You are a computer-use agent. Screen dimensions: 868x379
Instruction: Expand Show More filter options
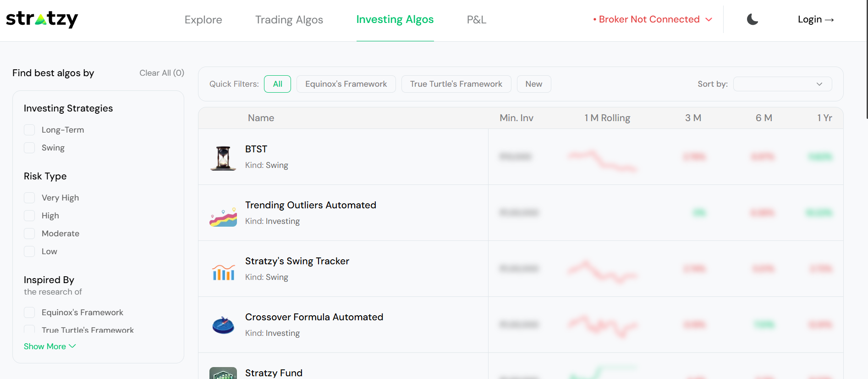[x=49, y=346]
